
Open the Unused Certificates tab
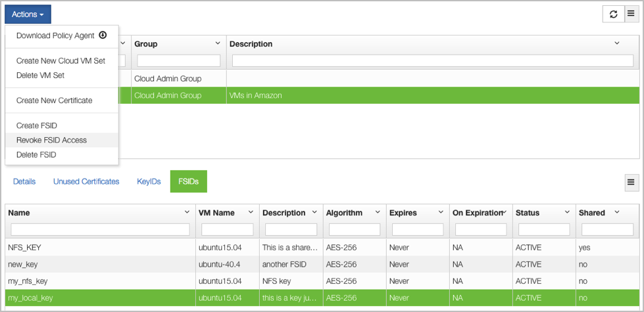86,182
